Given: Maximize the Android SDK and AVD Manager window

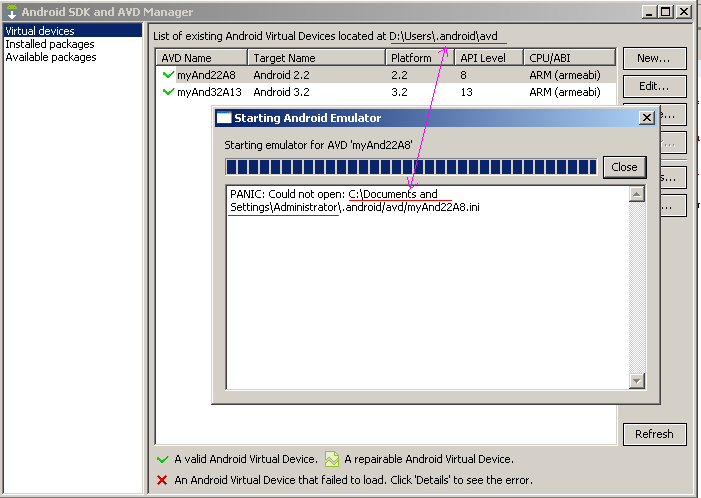Looking at the screenshot, I should pyautogui.click(x=666, y=12).
